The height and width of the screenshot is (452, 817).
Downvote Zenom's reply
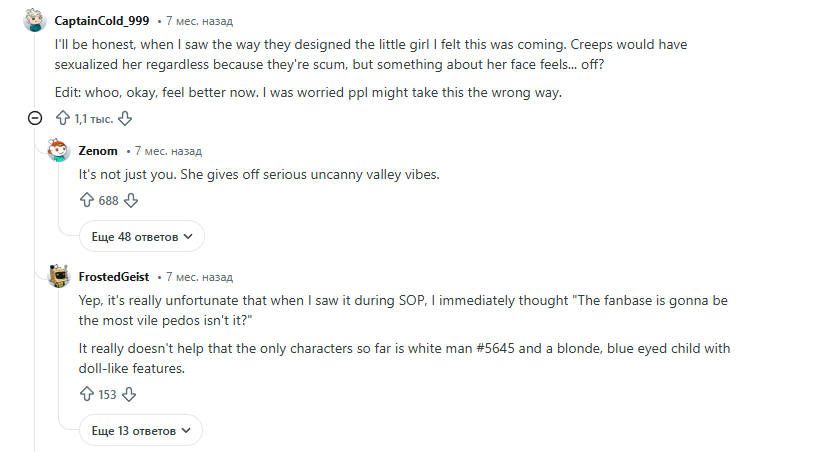pyautogui.click(x=130, y=200)
